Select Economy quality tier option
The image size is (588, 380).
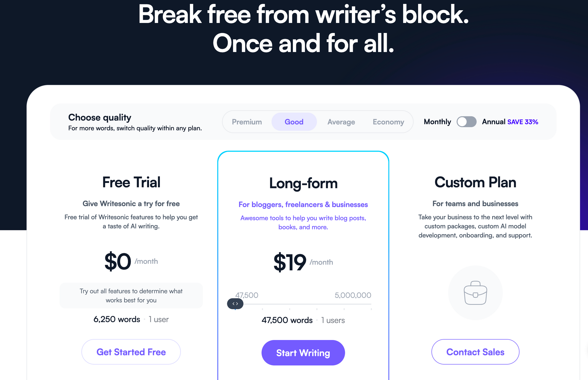tap(388, 122)
